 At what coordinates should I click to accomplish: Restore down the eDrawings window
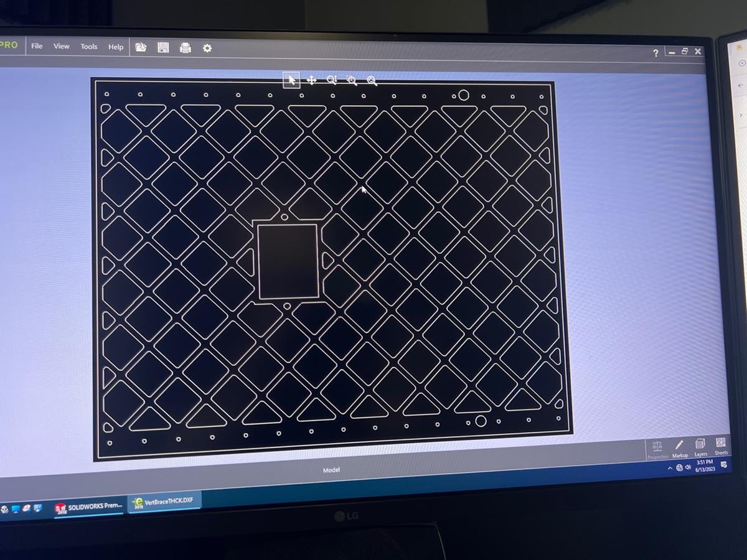685,52
